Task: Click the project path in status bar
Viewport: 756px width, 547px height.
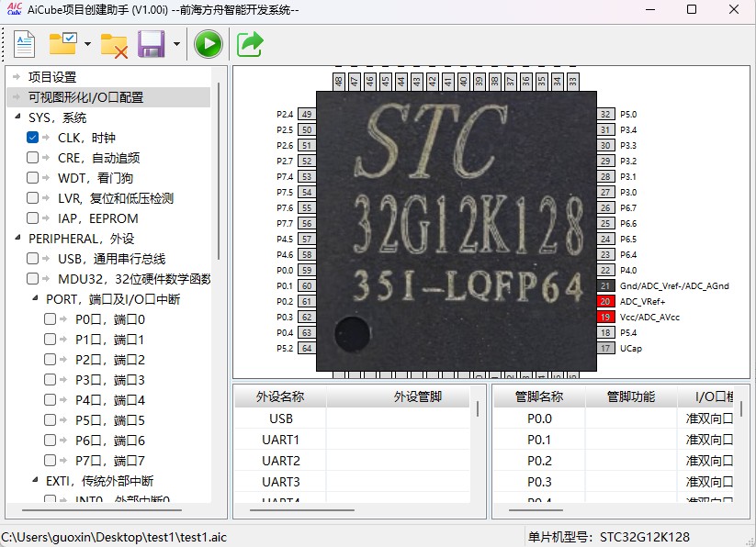Action: [x=114, y=537]
